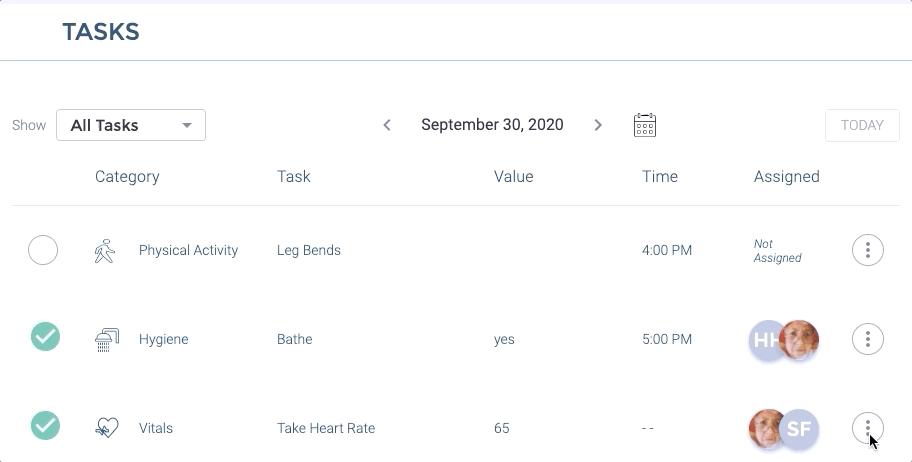Open options menu for Take Heart Rate
The width and height of the screenshot is (912, 462).
click(x=867, y=428)
